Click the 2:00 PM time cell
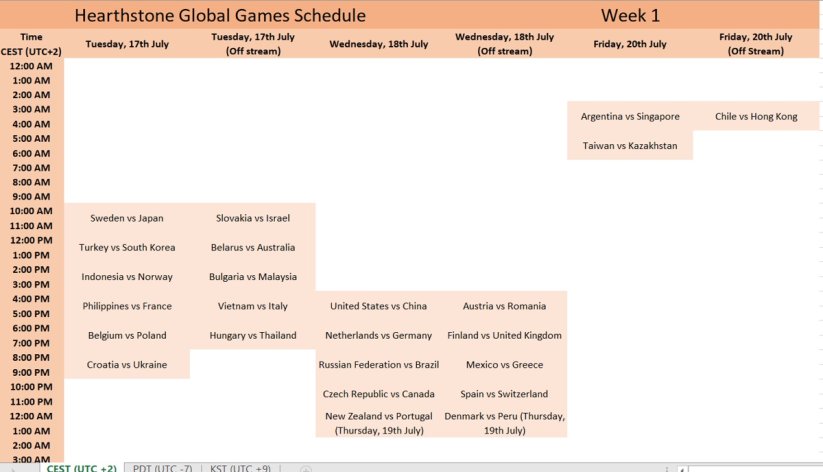The width and height of the screenshot is (823, 472). tap(31, 269)
